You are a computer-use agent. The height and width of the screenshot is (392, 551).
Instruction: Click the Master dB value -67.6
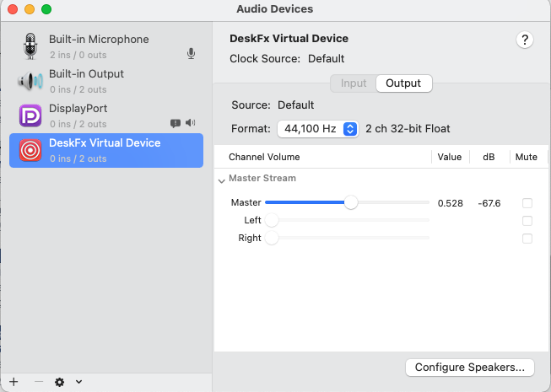[x=489, y=203]
